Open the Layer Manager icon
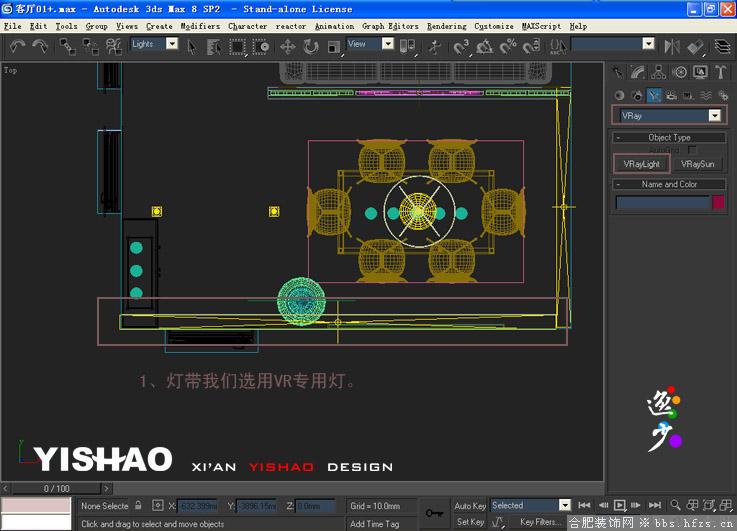 (x=722, y=47)
